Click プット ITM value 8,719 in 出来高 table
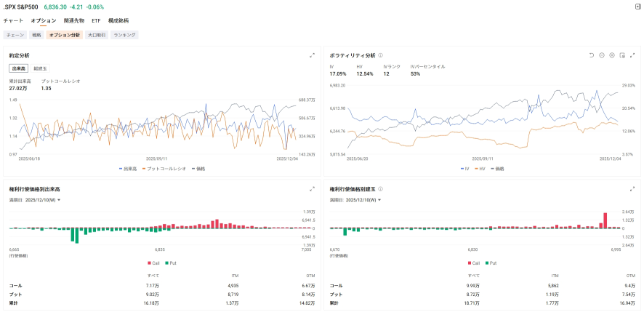The height and width of the screenshot is (312, 644). tap(232, 295)
